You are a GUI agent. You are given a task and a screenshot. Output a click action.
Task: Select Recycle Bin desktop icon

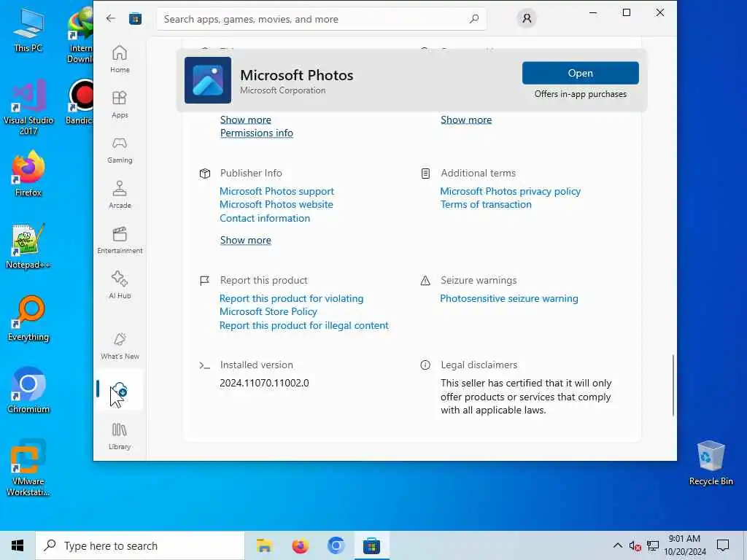(711, 462)
